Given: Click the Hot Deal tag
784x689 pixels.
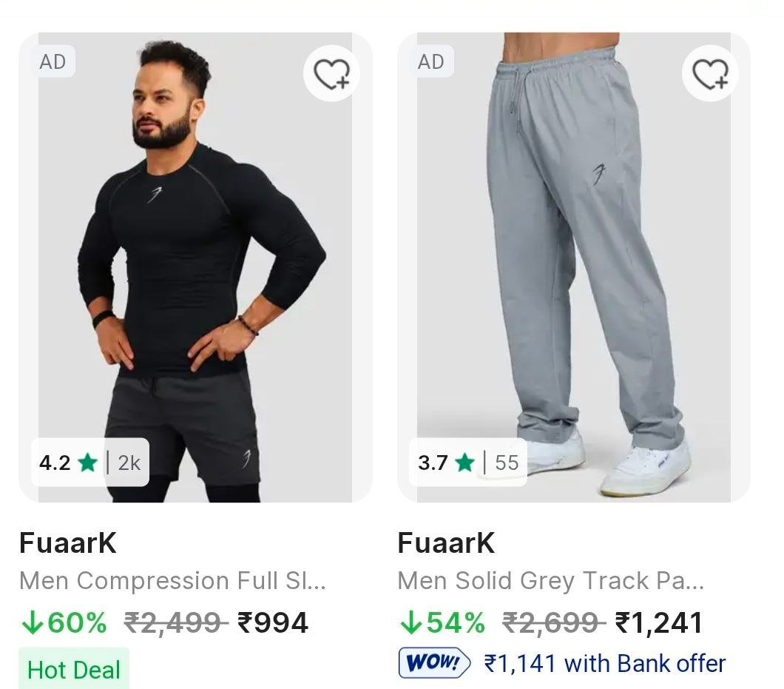Looking at the screenshot, I should (73, 670).
